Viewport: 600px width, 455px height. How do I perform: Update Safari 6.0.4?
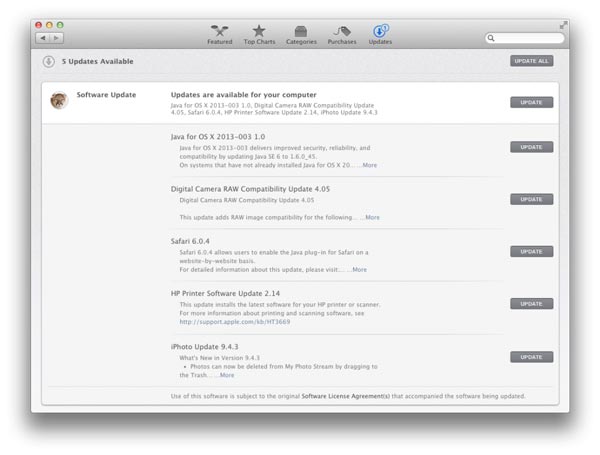[531, 251]
